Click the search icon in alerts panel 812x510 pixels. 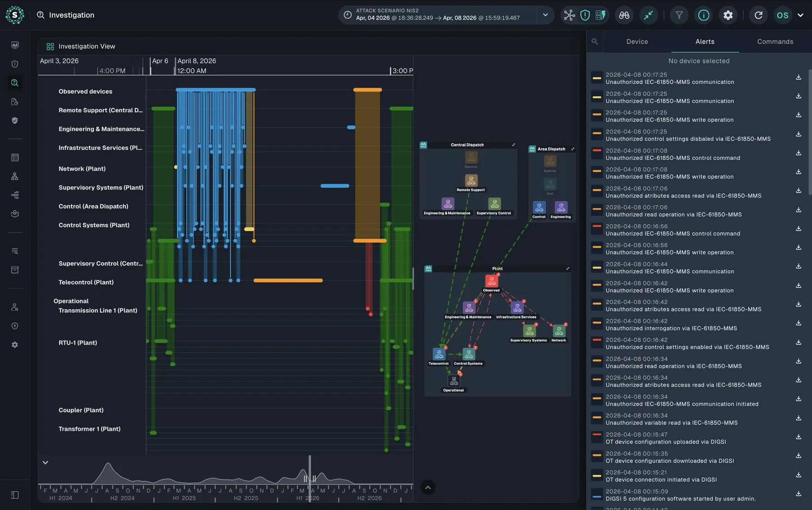[x=595, y=41]
